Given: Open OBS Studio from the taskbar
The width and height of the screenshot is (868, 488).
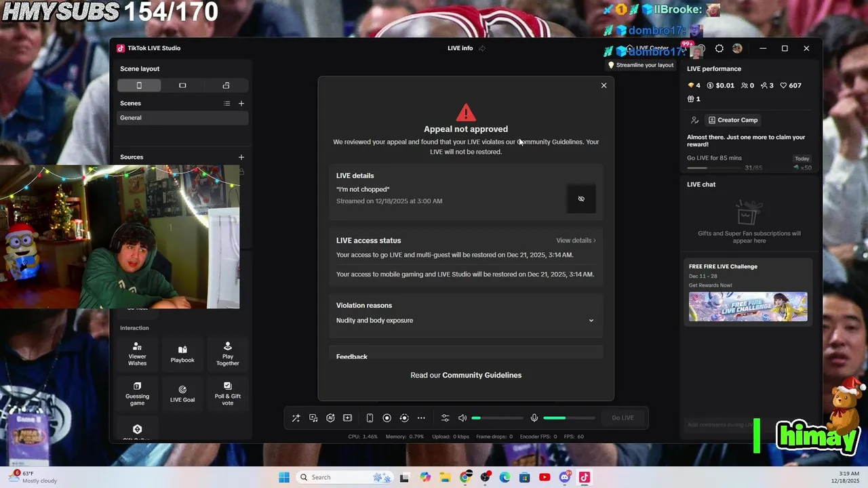Looking at the screenshot, I should (485, 477).
